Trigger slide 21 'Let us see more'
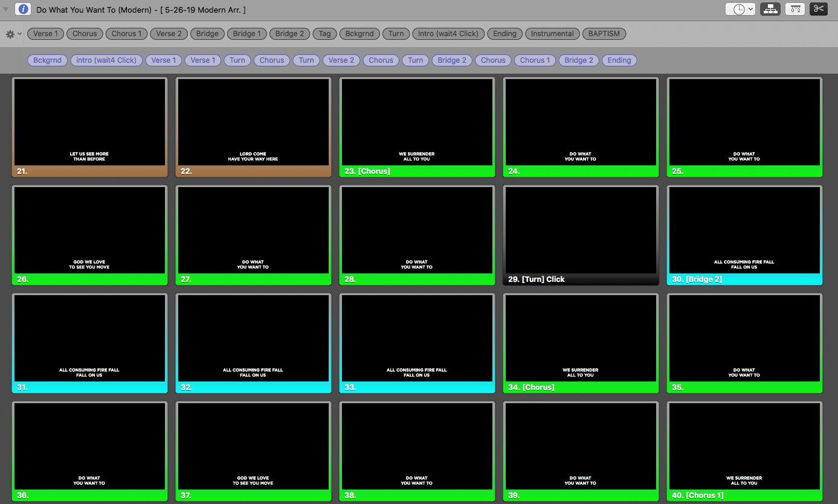 (89, 127)
